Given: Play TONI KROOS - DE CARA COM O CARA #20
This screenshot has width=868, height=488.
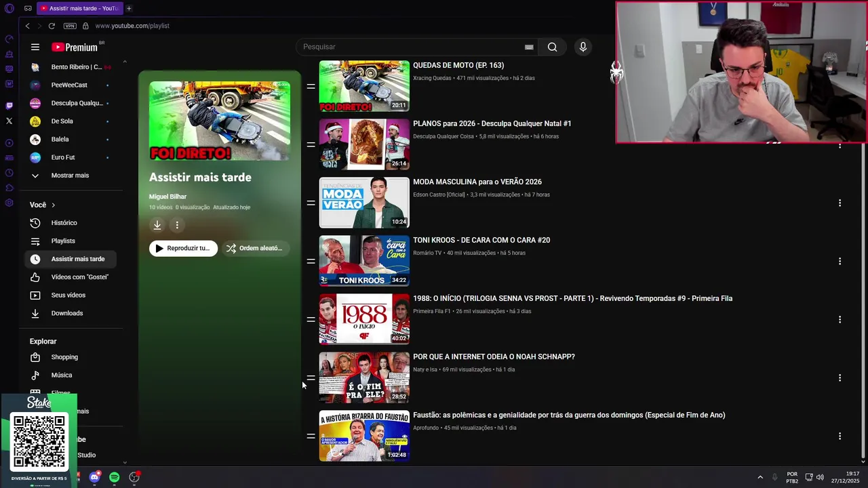Looking at the screenshot, I should pos(481,240).
